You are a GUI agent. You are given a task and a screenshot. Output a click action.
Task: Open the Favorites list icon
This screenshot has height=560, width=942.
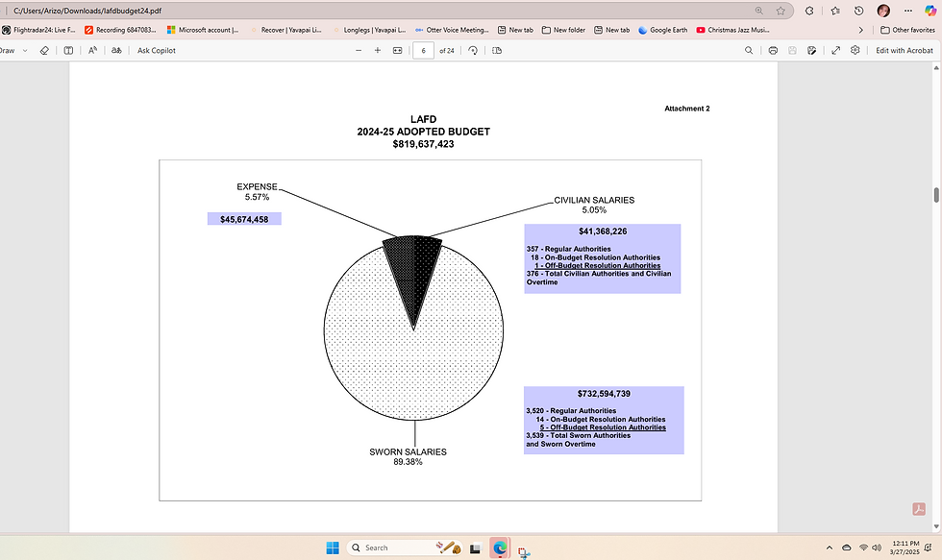pos(835,11)
